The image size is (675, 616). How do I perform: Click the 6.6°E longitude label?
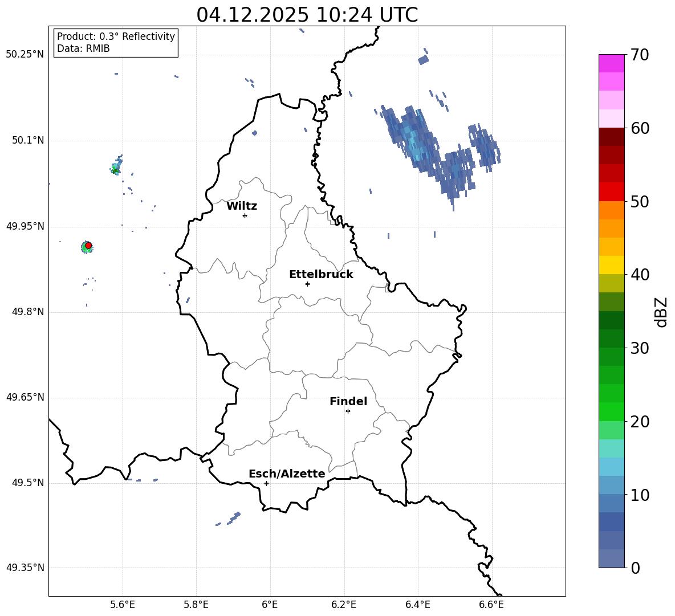(491, 605)
